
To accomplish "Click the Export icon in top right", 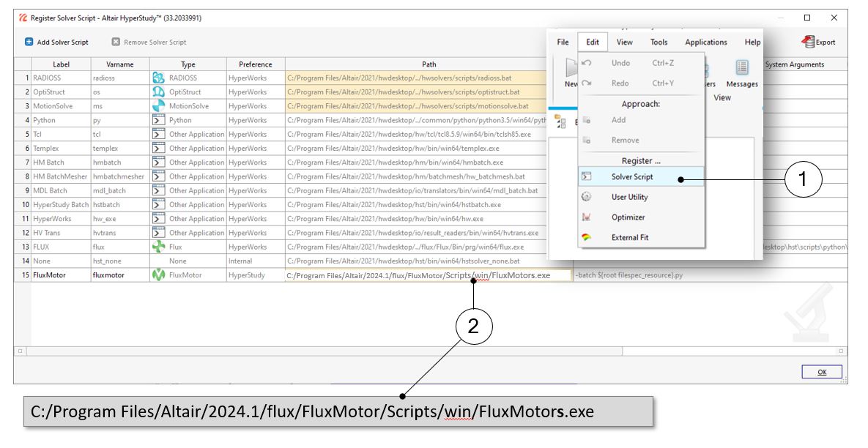I will click(x=809, y=42).
